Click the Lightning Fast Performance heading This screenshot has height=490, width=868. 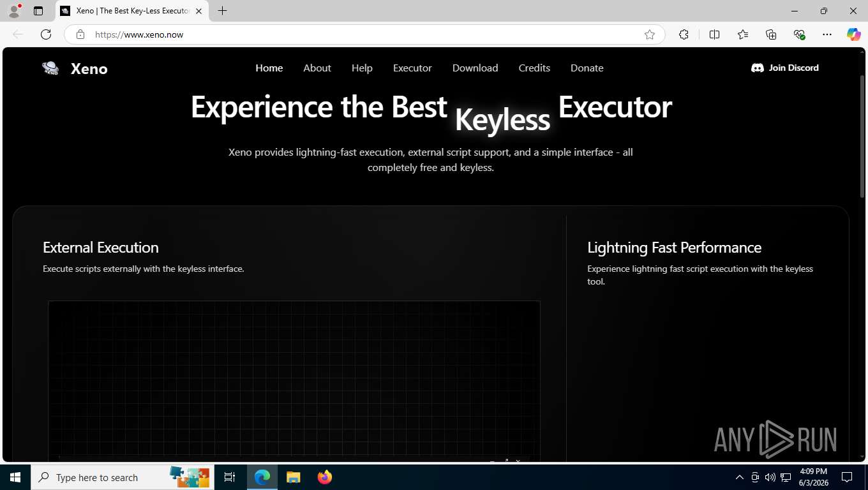(x=674, y=248)
